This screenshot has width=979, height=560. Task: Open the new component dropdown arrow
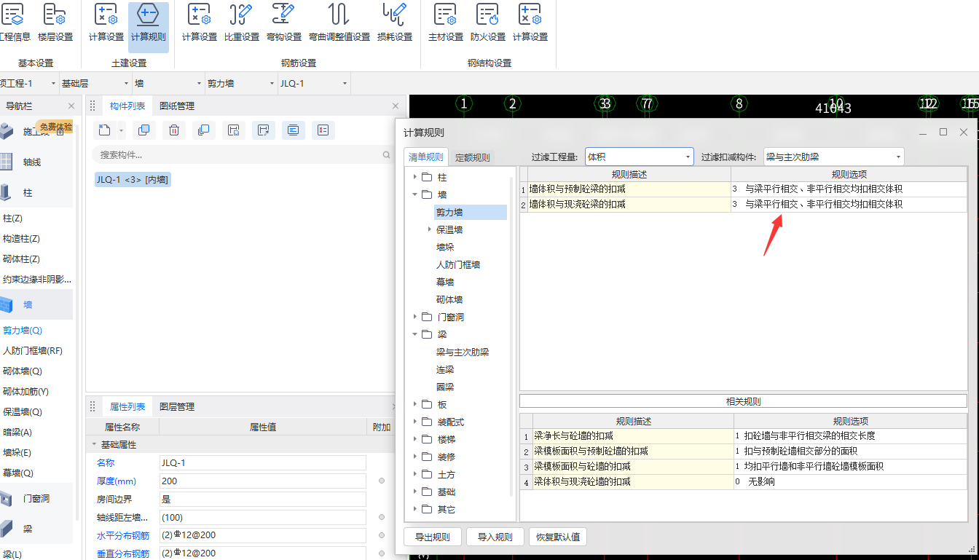[x=121, y=131]
